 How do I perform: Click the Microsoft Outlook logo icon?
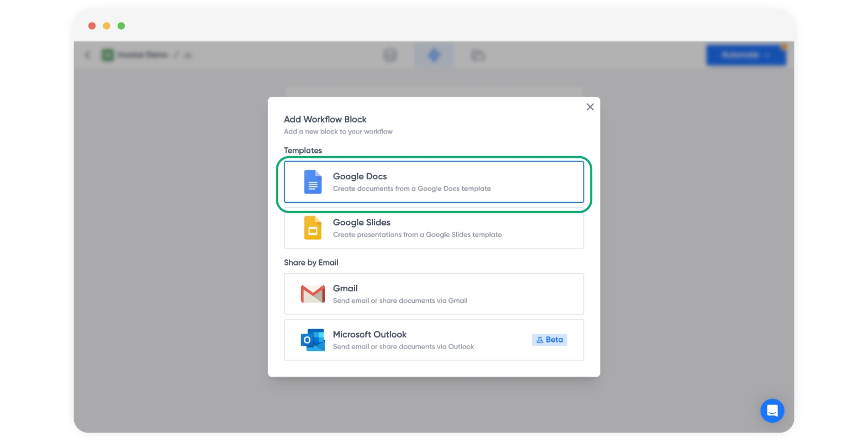[x=313, y=340]
